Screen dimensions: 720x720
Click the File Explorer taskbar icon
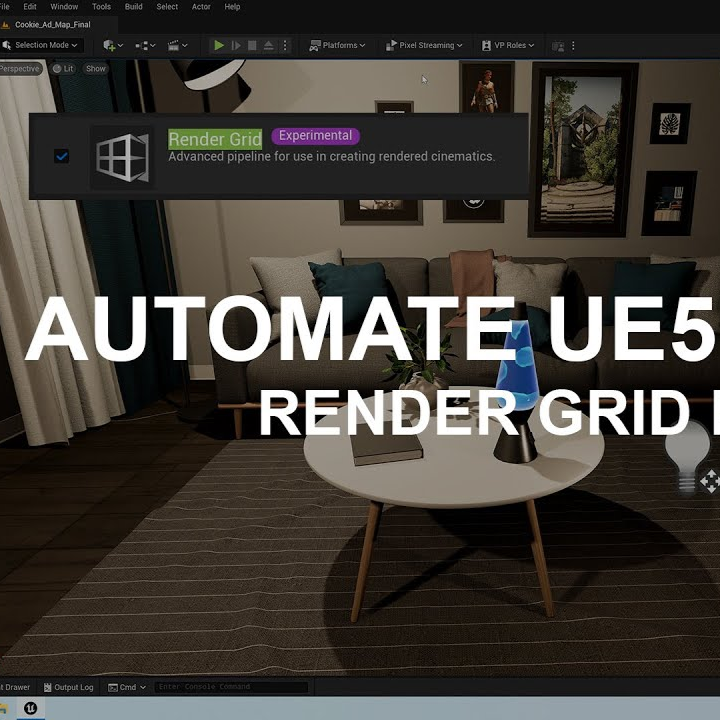5,709
